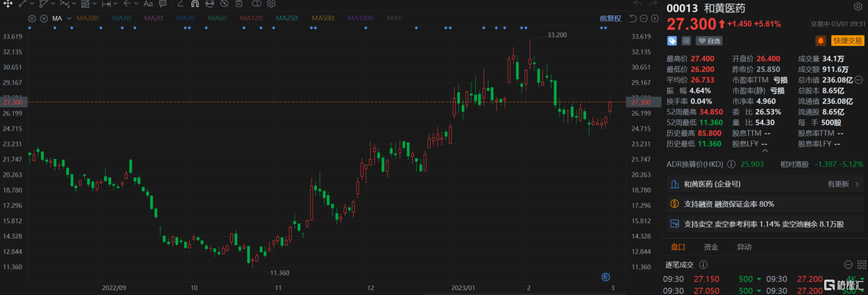Open quote panel settings gear

point(858,7)
